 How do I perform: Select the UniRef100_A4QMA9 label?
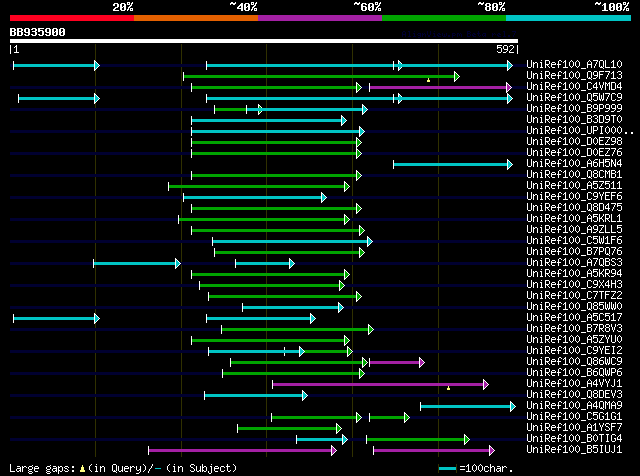(574, 406)
